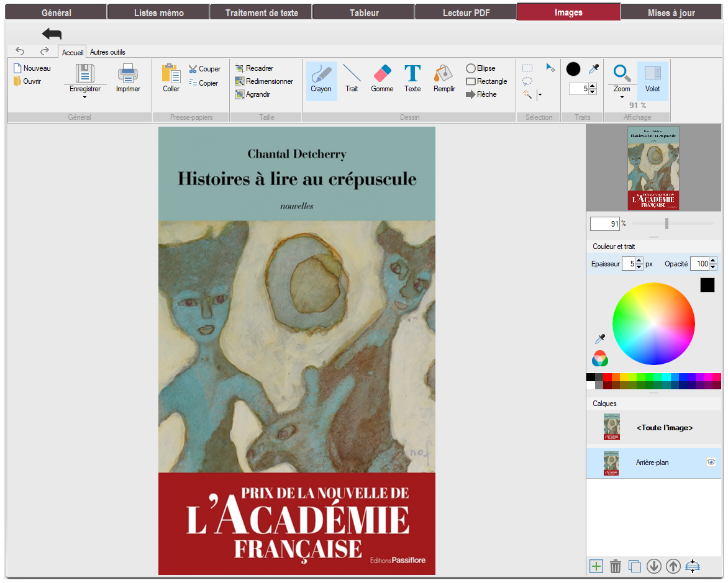The height and width of the screenshot is (583, 728).
Task: Click the Agrandir canvas option
Action: (x=253, y=94)
